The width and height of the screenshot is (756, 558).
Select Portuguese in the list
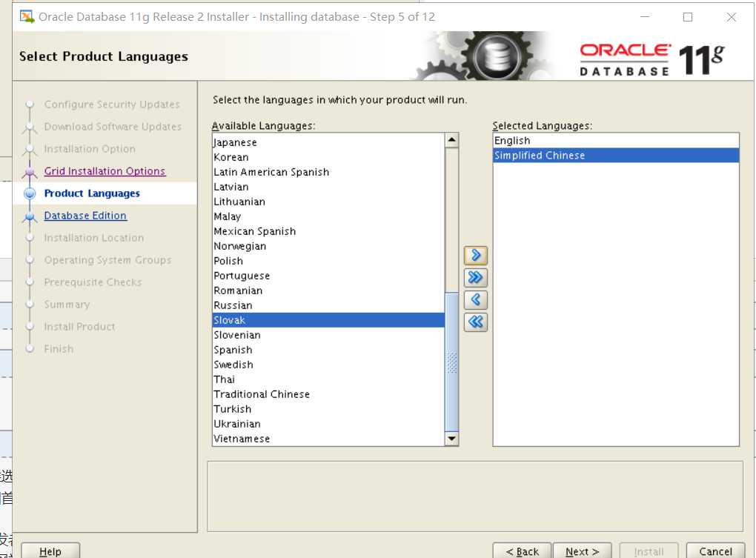tap(328, 276)
